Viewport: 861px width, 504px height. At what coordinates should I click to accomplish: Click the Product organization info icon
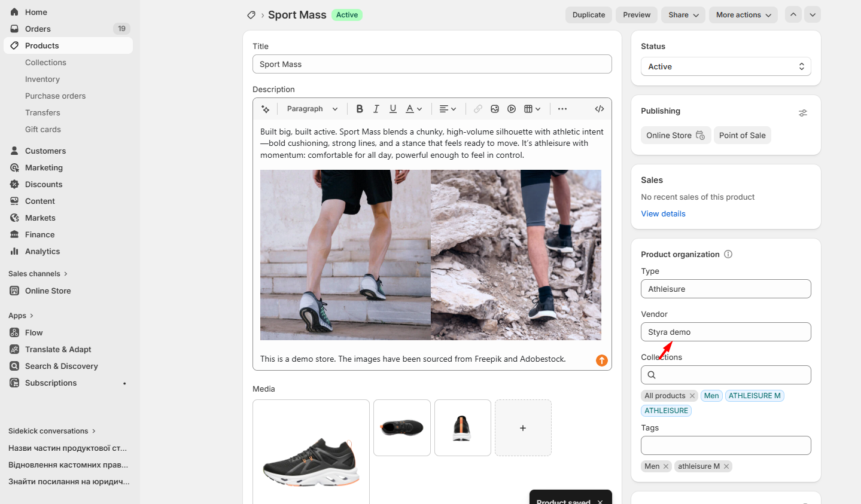728,254
